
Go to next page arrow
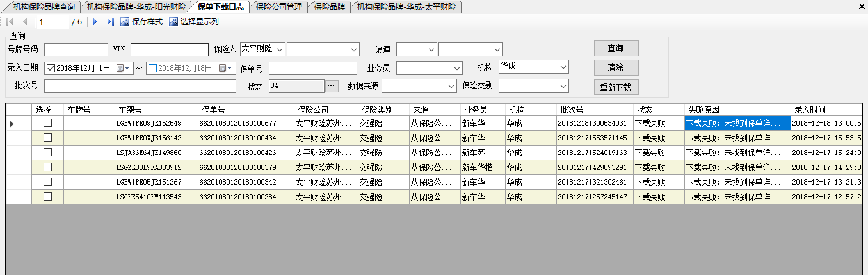pos(95,22)
